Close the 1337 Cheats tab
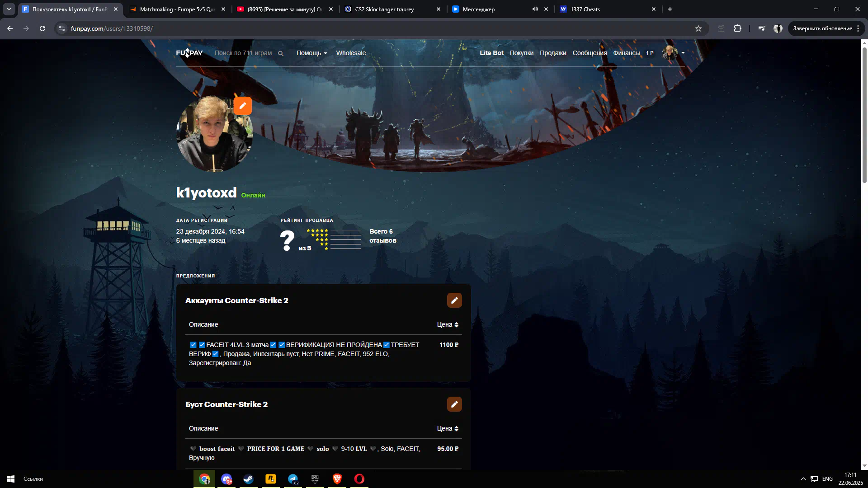This screenshot has width=868, height=488. tap(653, 9)
